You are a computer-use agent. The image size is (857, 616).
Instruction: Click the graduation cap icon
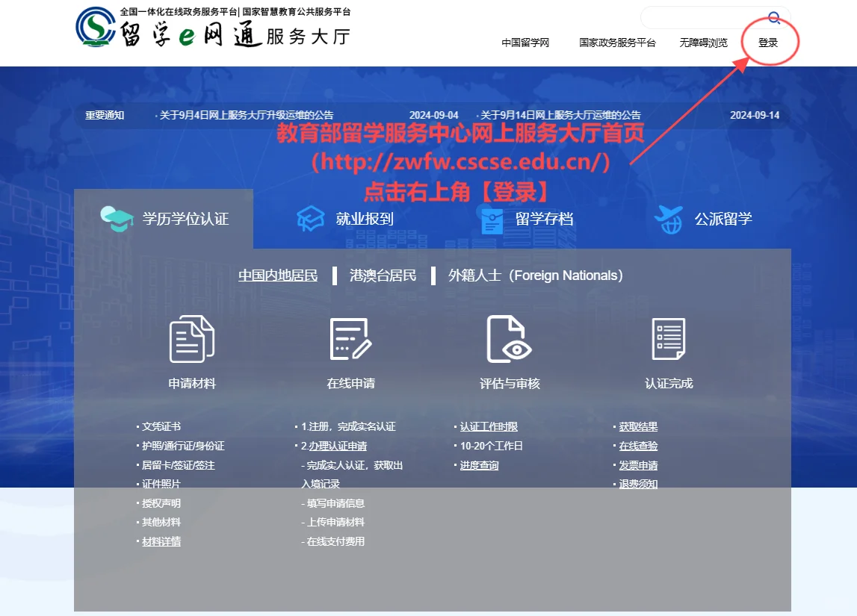point(117,219)
